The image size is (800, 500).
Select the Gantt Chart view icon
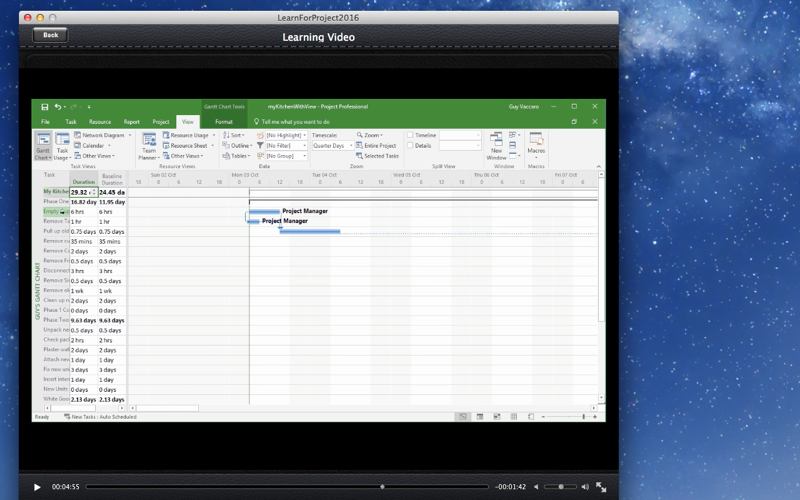[x=43, y=145]
